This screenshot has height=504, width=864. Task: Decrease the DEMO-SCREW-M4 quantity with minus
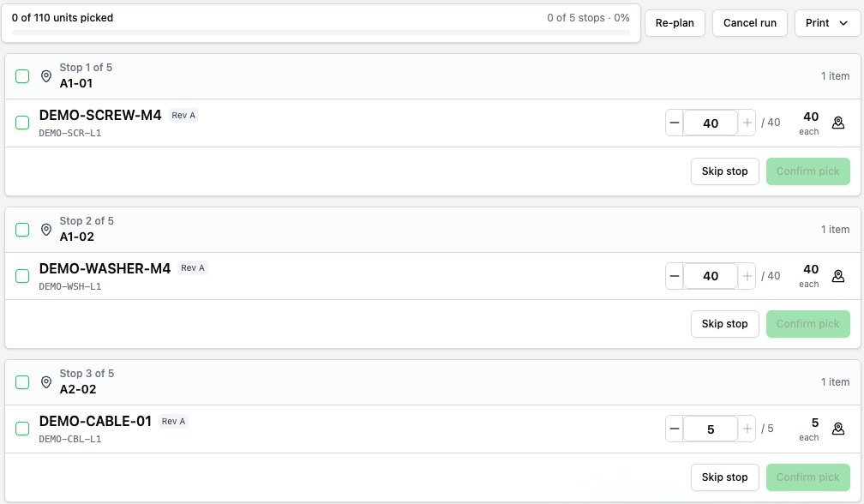tap(675, 123)
